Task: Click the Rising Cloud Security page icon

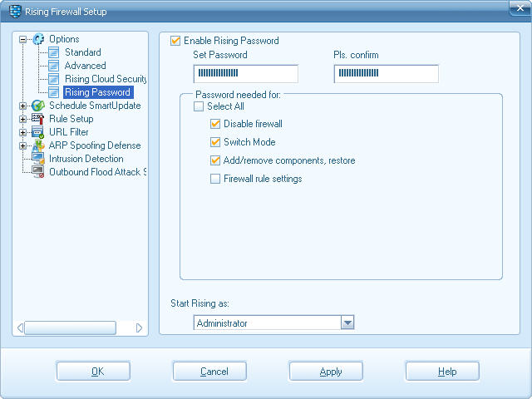Action: (x=53, y=79)
